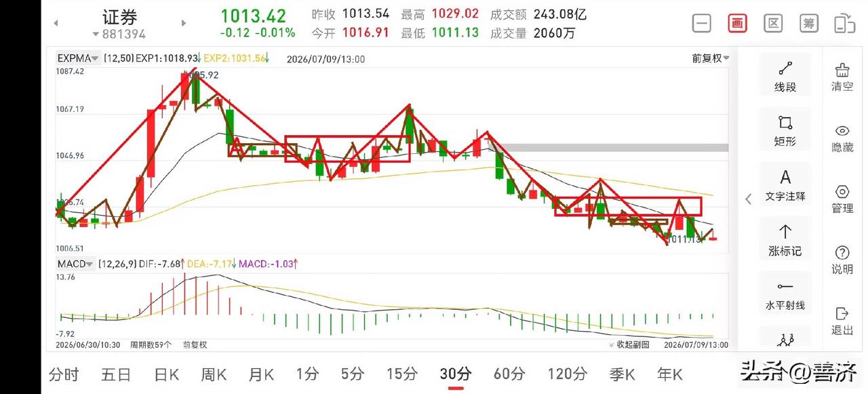Click the 今开 value 1016.91

point(366,33)
